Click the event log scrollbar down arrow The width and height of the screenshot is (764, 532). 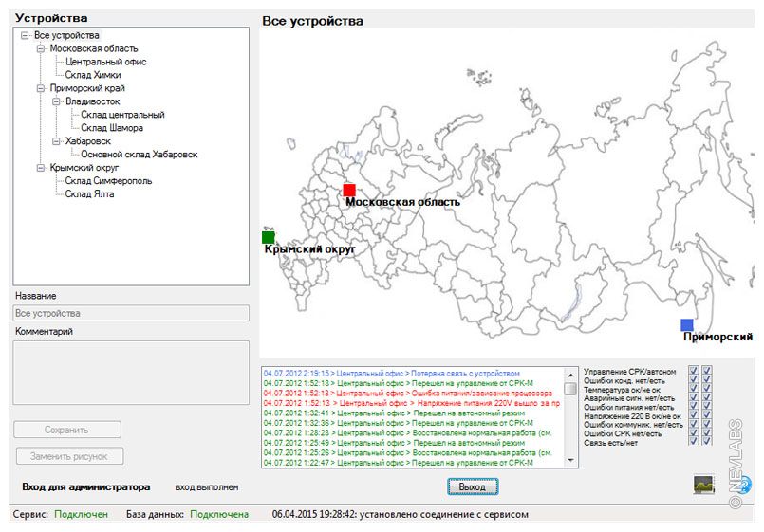click(x=569, y=460)
